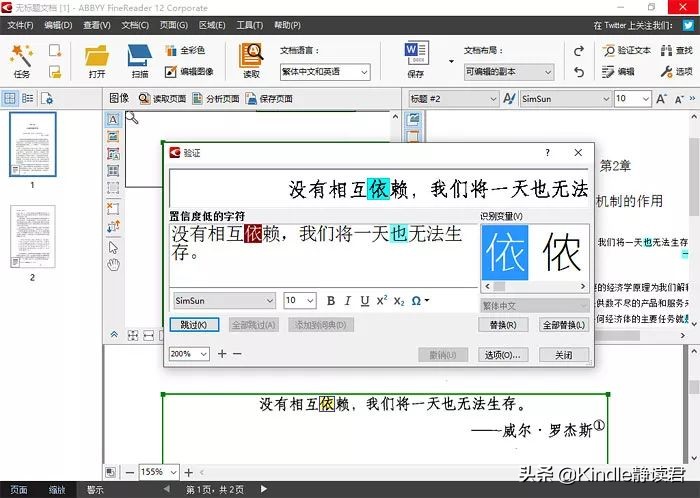Open the 编辑(D) menu
The image size is (700, 498).
pyautogui.click(x=58, y=25)
